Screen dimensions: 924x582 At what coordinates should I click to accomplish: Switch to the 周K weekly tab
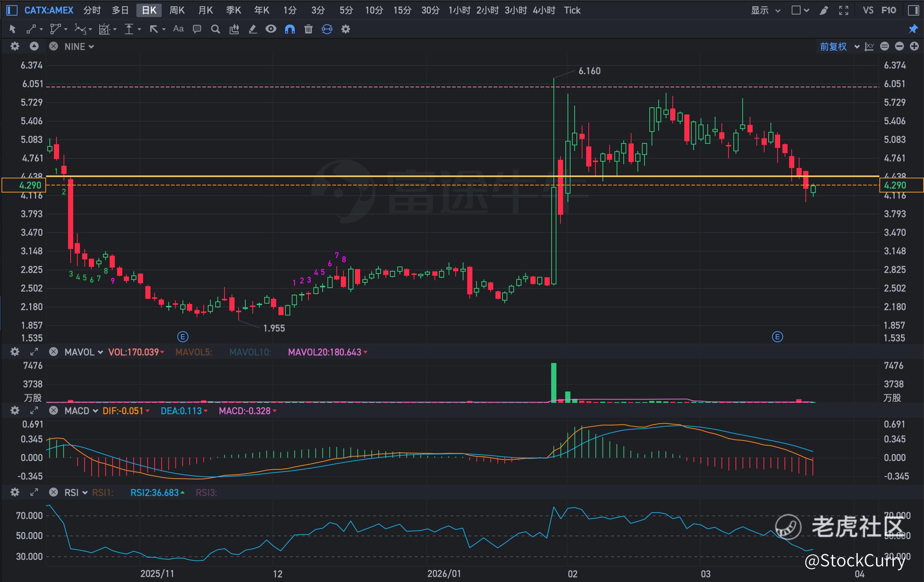(177, 10)
